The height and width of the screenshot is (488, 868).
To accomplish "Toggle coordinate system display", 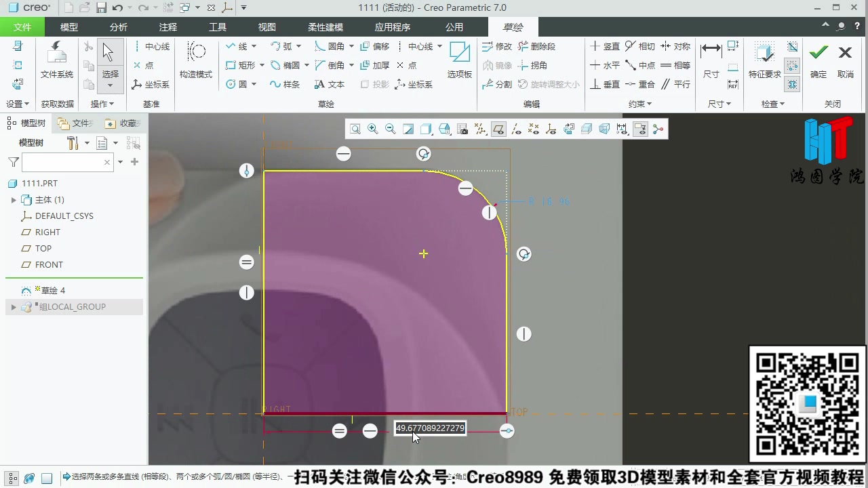I will [x=551, y=129].
